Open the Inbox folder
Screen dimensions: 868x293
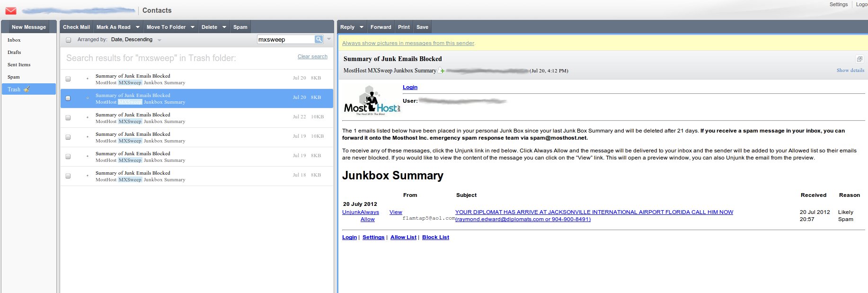(x=14, y=40)
